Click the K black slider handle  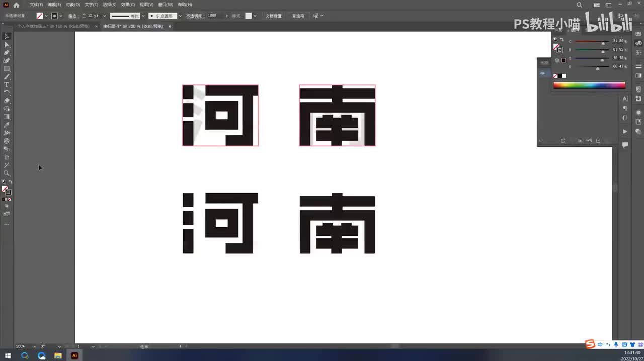[598, 68]
